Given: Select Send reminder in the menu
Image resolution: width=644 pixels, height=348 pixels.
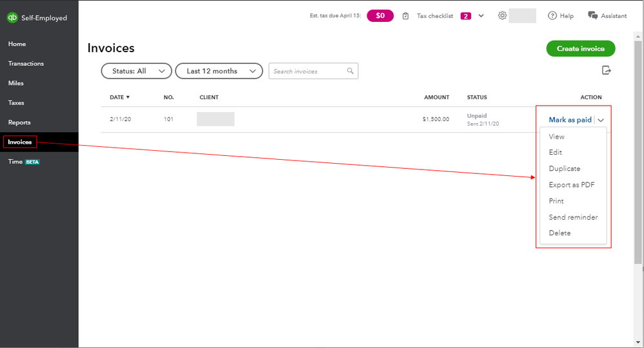Looking at the screenshot, I should [573, 217].
